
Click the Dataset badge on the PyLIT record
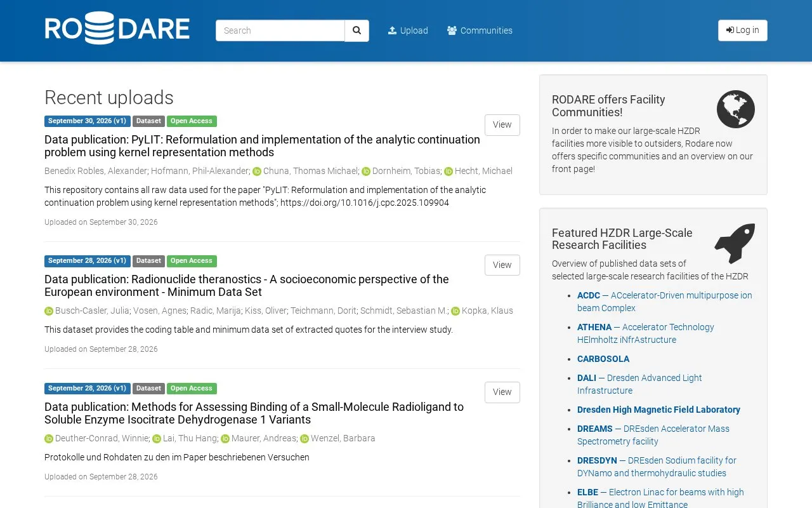(x=148, y=121)
